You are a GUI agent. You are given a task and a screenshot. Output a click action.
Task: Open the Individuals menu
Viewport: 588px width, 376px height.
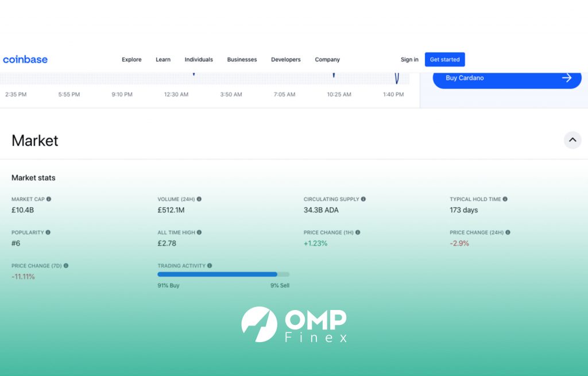[199, 60]
